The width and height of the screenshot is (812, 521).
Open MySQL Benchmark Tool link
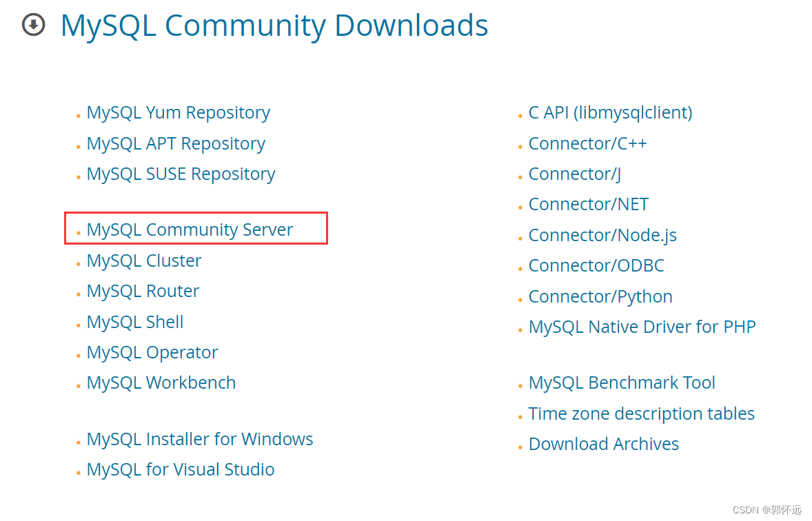pos(622,382)
